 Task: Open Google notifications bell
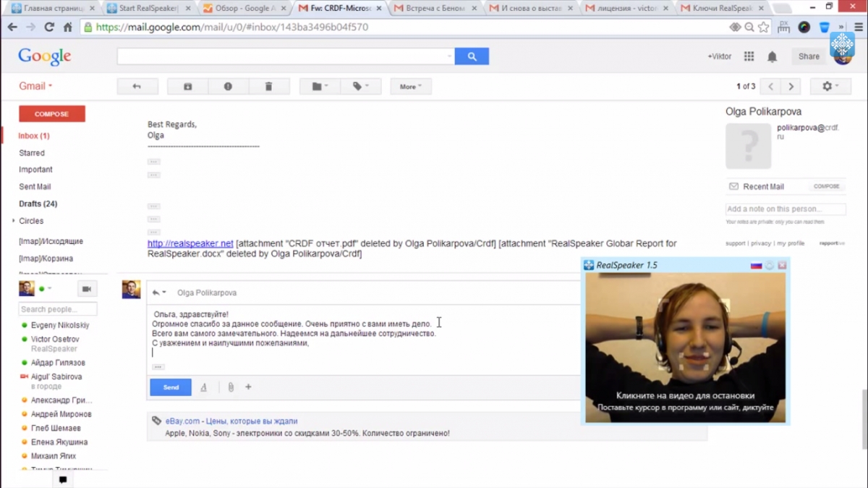pyautogui.click(x=772, y=56)
